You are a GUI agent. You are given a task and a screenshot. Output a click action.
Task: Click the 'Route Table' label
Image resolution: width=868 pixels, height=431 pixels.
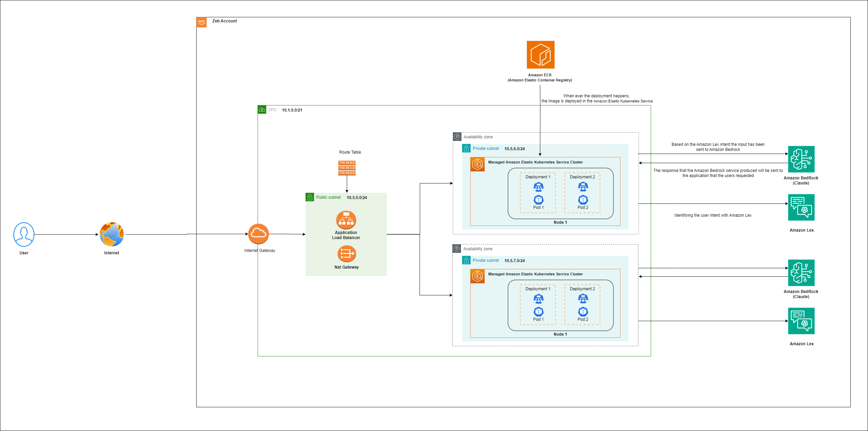point(350,152)
